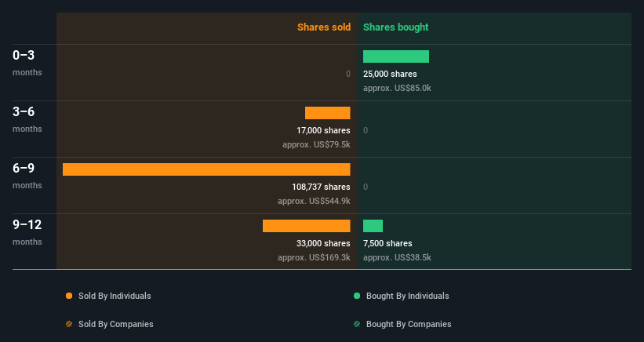
Task: Toggle the Bought By Companies legend label
Action: point(409,324)
